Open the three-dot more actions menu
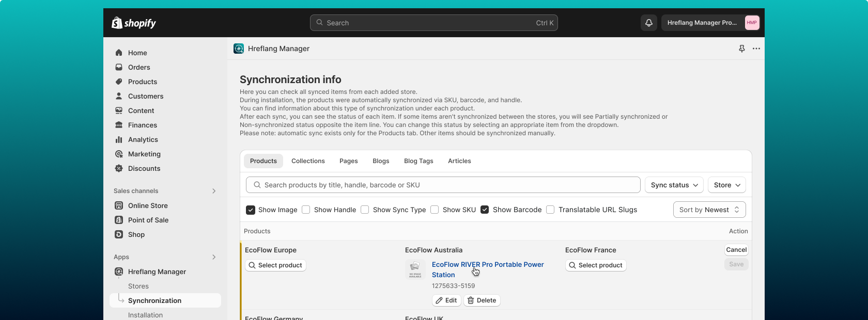 (756, 49)
